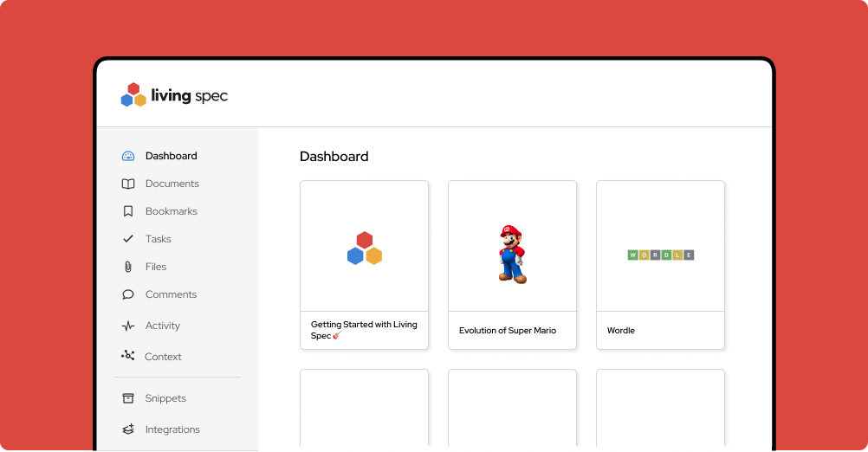Click the Integrations layers icon
Viewport: 868px width, 452px height.
click(128, 429)
